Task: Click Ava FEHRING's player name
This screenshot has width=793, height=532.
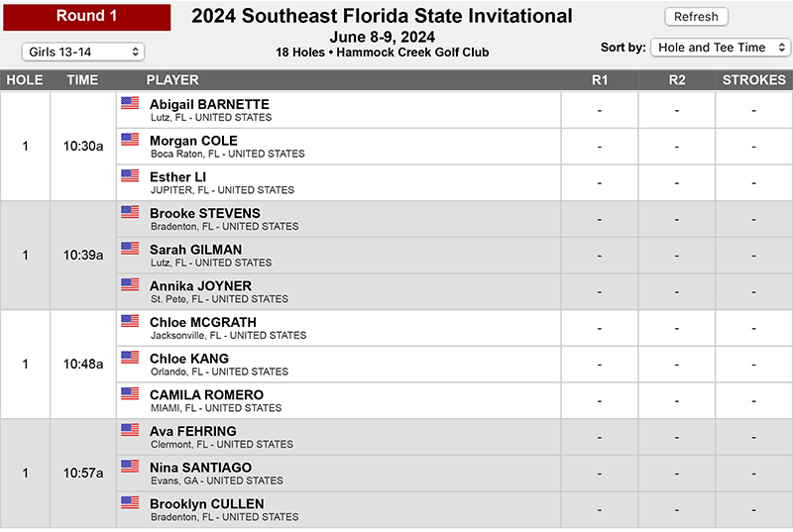Action: point(192,431)
